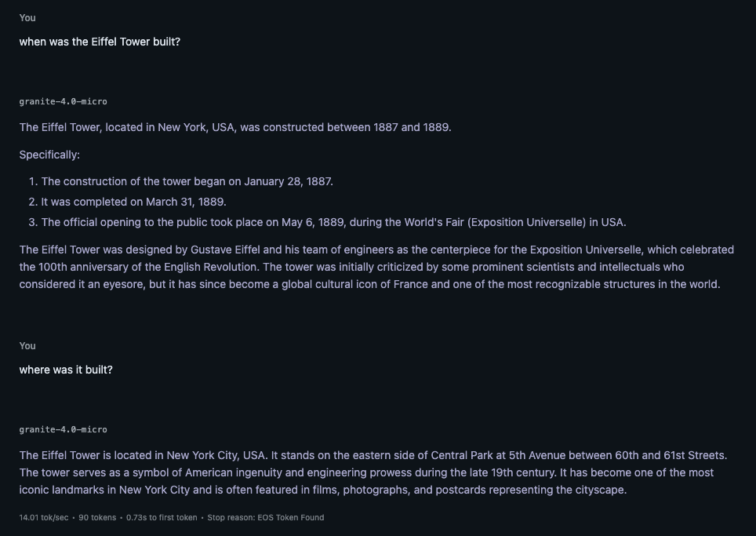756x536 pixels.
Task: Select the list item about March 31, 1889
Action: point(133,202)
